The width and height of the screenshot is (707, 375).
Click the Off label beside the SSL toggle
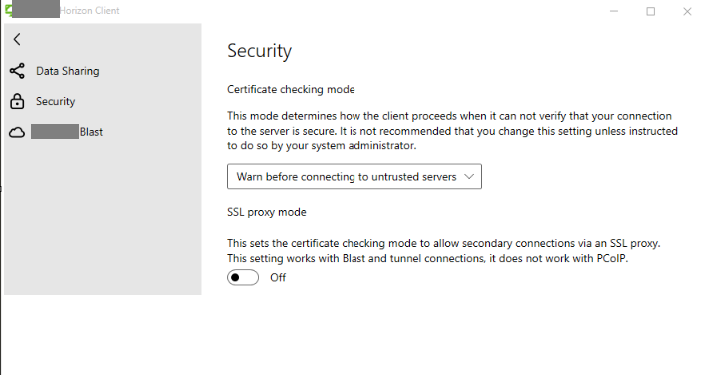click(278, 278)
